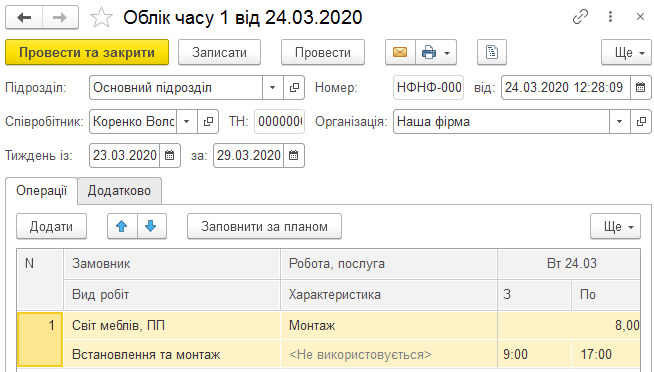The width and height of the screenshot is (654, 372).
Task: Click Номер field НФНФ-000
Action: pyautogui.click(x=428, y=88)
